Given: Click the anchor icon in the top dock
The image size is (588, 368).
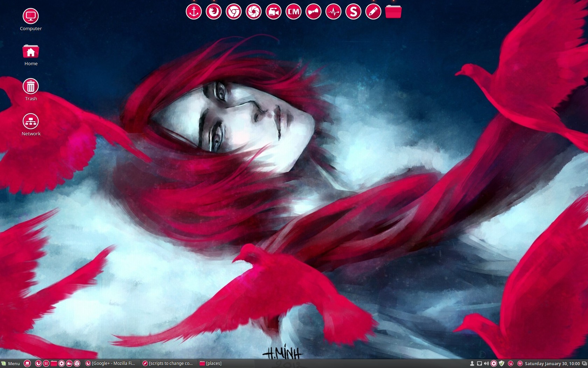Looking at the screenshot, I should pos(194,12).
